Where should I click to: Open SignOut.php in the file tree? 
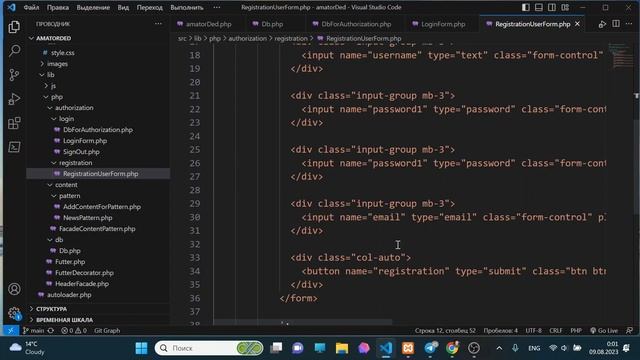coord(81,151)
